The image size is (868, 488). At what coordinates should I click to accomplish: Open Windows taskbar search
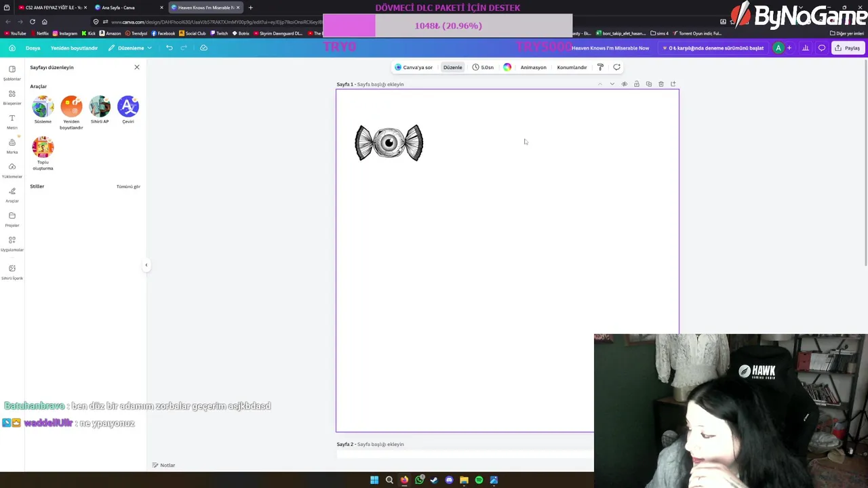pos(389,480)
